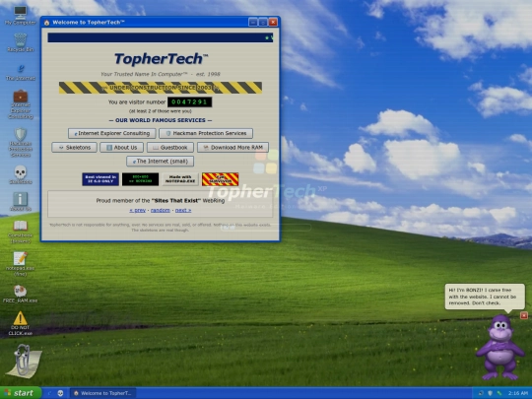Follow the webring prev link

click(137, 211)
